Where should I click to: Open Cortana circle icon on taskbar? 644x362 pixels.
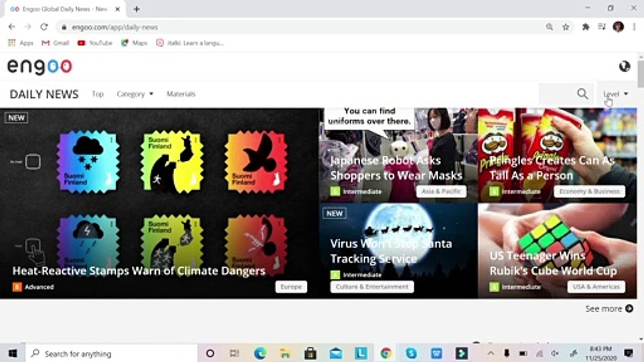(x=210, y=353)
